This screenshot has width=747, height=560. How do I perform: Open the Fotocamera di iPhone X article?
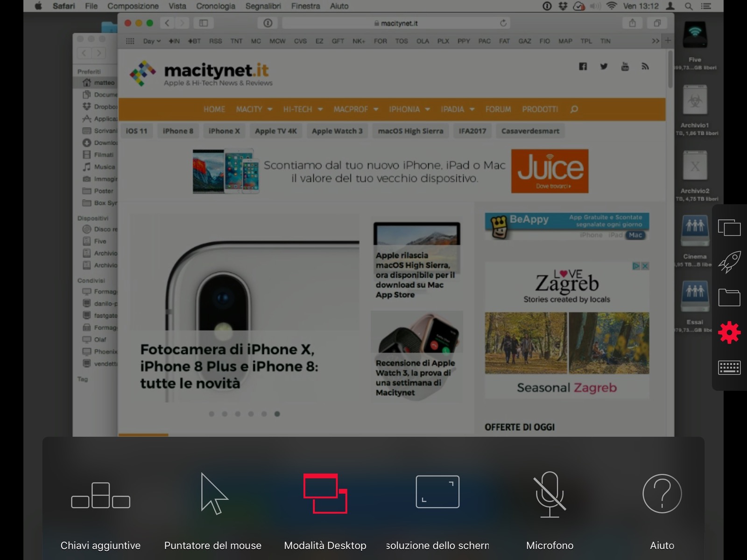(229, 366)
